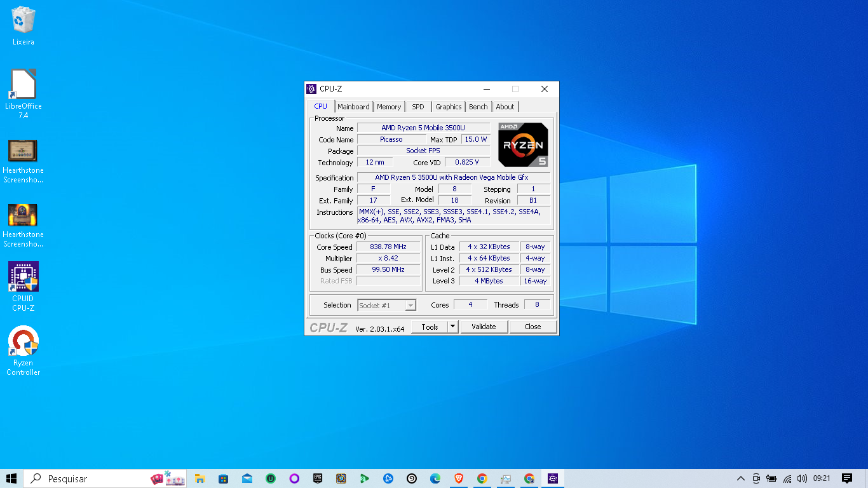Viewport: 868px width, 488px height.
Task: Launch Brave browser from the taskbar
Action: [459, 478]
